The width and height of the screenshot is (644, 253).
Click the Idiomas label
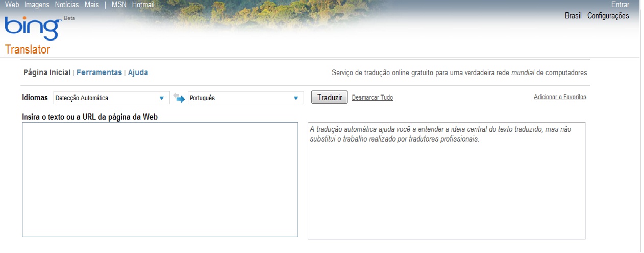click(35, 98)
